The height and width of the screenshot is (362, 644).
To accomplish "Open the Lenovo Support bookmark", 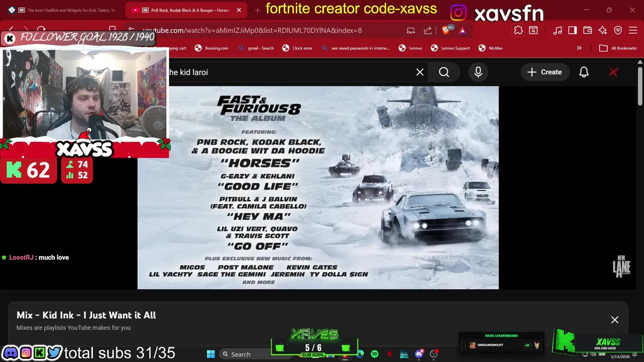I will point(450,48).
